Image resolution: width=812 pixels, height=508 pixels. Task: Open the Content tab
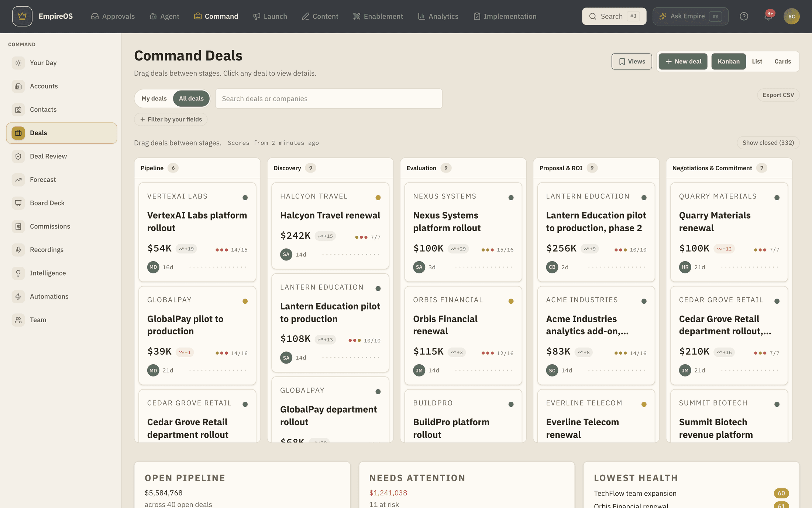pos(320,16)
